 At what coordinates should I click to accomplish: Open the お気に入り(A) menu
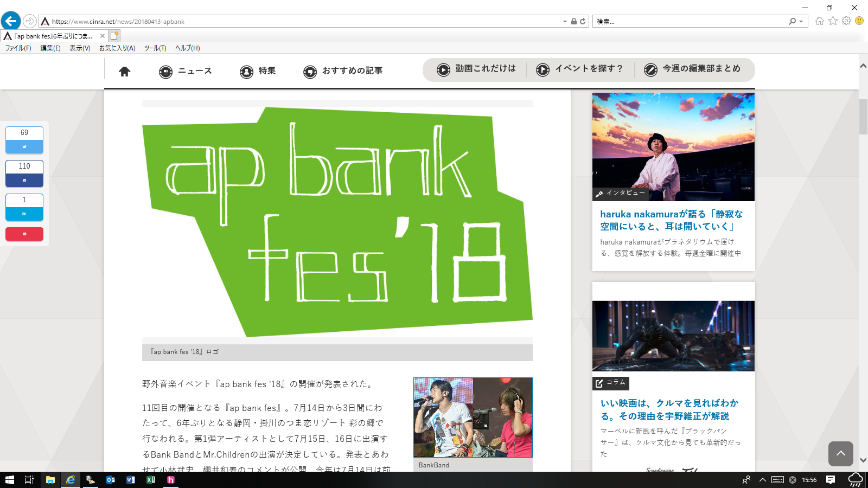pos(117,48)
